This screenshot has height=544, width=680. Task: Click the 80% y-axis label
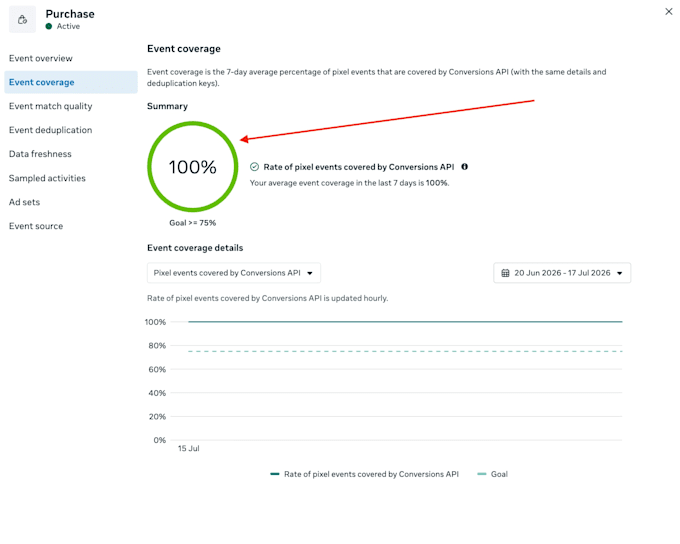point(157,346)
